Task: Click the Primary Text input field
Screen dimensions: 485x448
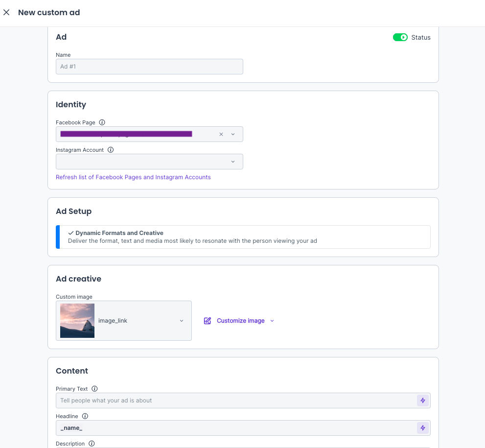Action: point(235,401)
